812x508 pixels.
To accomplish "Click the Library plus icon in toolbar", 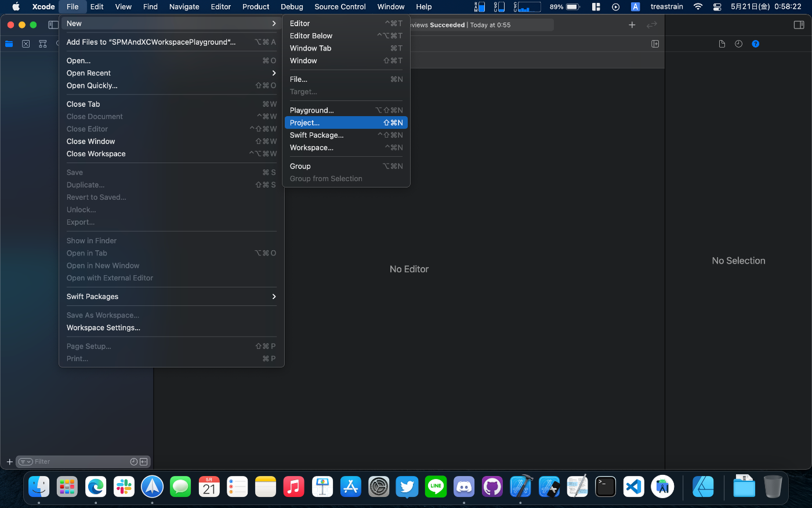I will tap(632, 25).
